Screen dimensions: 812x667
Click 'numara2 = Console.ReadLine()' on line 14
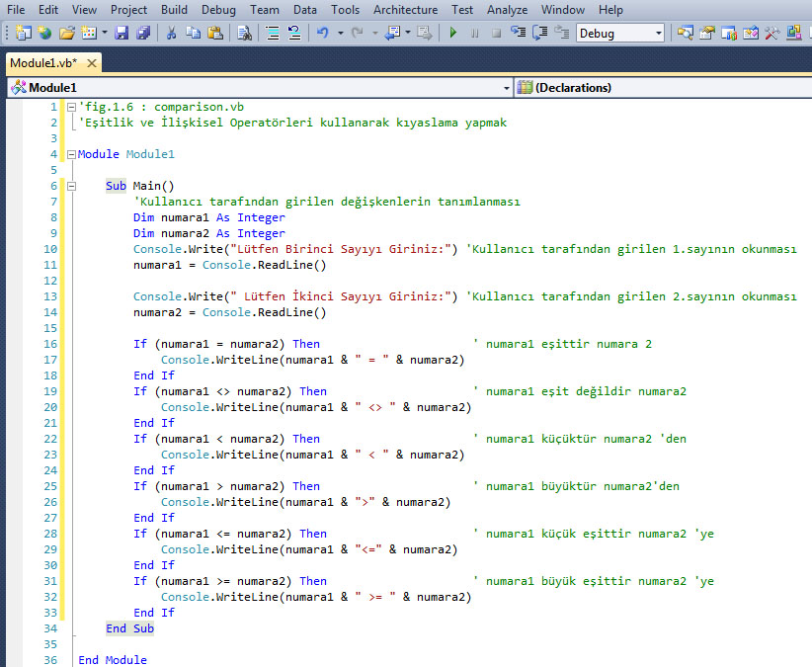coord(229,312)
